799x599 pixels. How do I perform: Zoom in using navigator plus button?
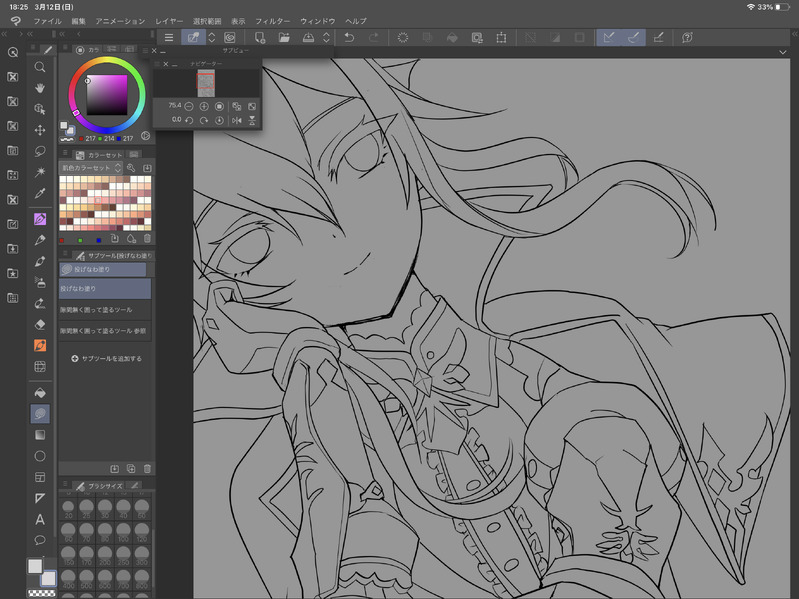tap(204, 105)
